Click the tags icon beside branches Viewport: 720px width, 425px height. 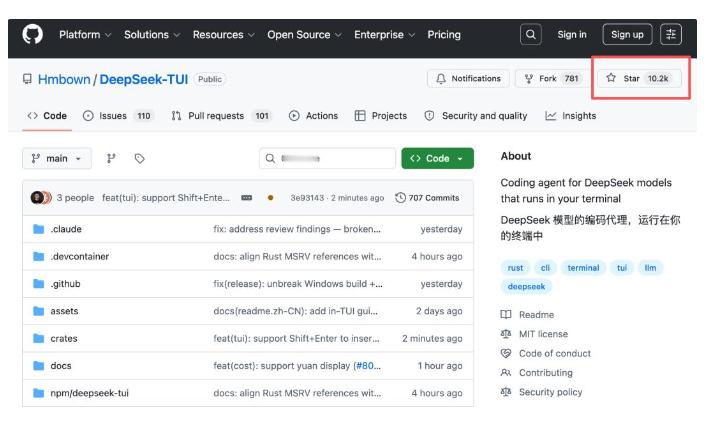[x=140, y=158]
